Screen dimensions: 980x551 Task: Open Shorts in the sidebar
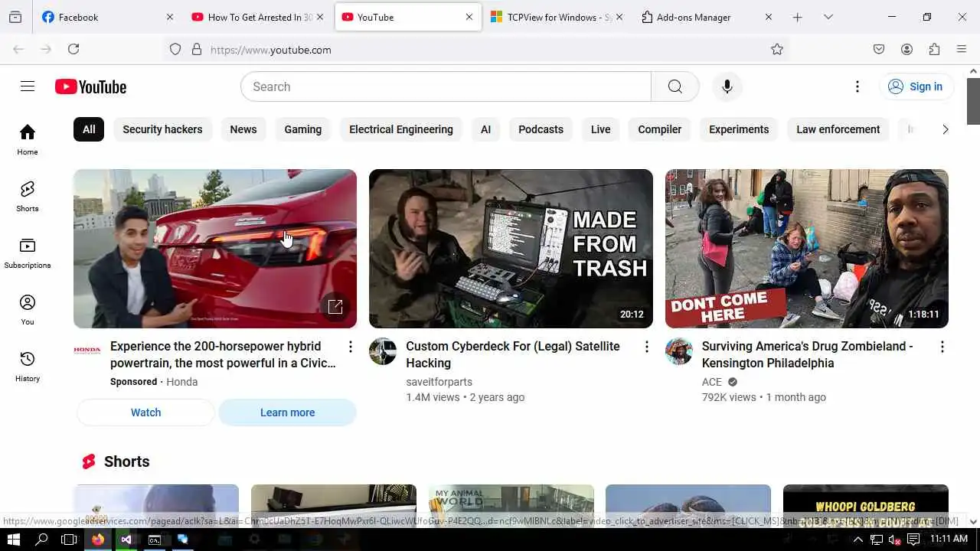tap(28, 196)
